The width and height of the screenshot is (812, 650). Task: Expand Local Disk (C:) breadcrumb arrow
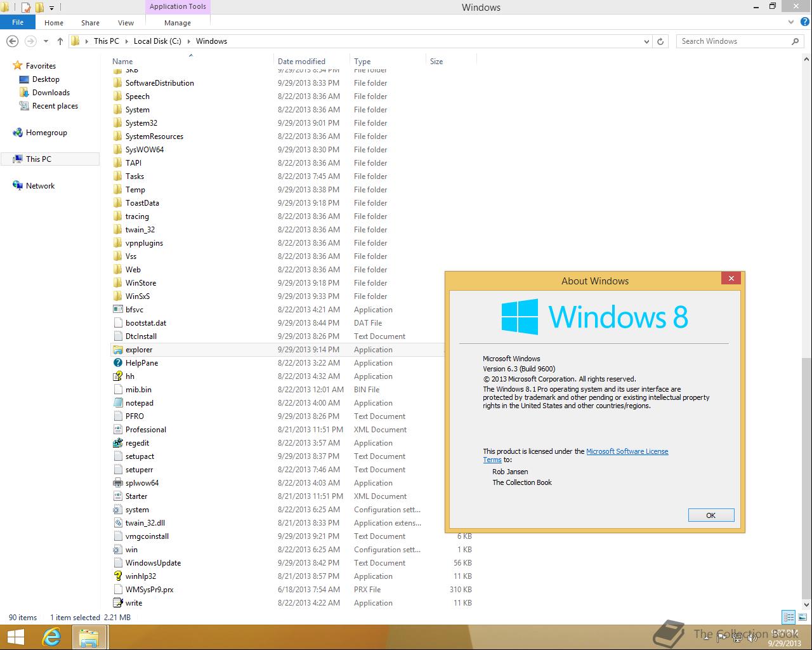coord(188,41)
